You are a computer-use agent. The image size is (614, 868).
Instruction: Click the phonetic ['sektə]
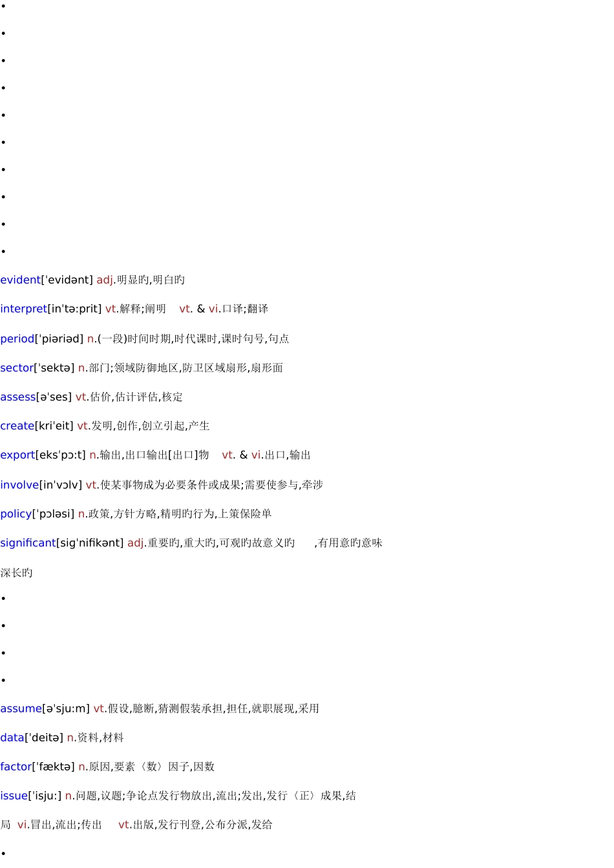(x=54, y=367)
